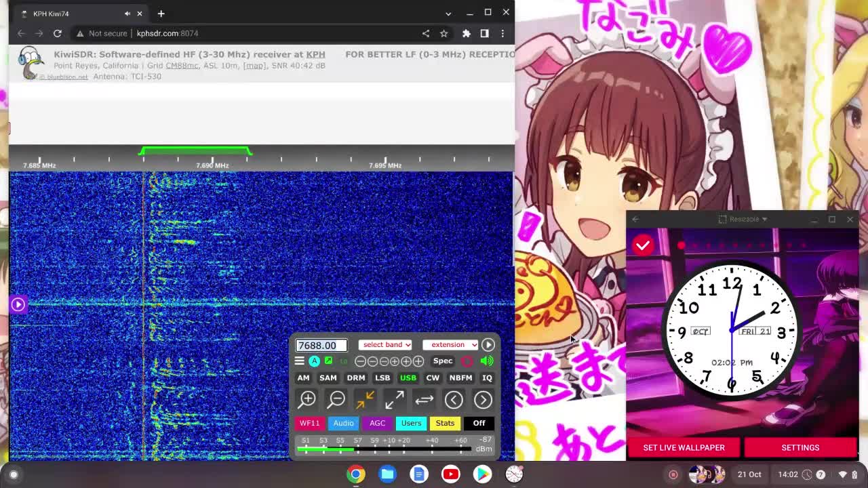Screen dimensions: 868x488
Task: Open the Chrome three-dot menu
Action: click(502, 33)
